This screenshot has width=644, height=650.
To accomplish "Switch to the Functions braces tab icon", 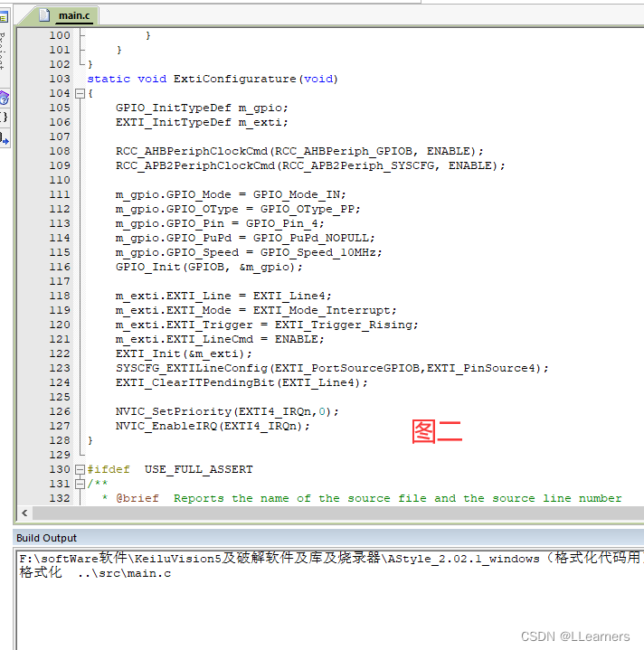I will [4, 118].
